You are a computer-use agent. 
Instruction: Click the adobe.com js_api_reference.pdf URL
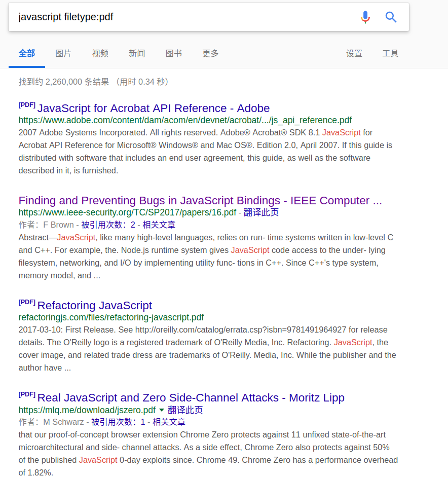[185, 120]
